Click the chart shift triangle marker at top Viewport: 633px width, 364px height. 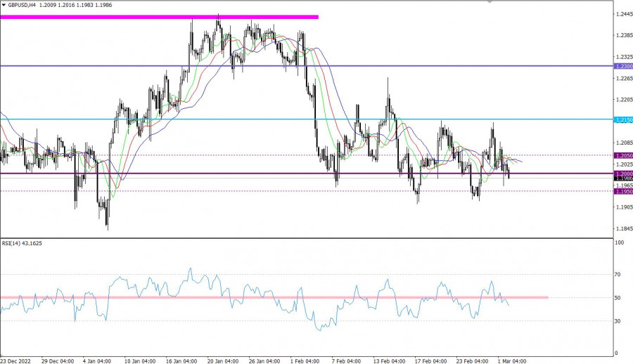489,3
